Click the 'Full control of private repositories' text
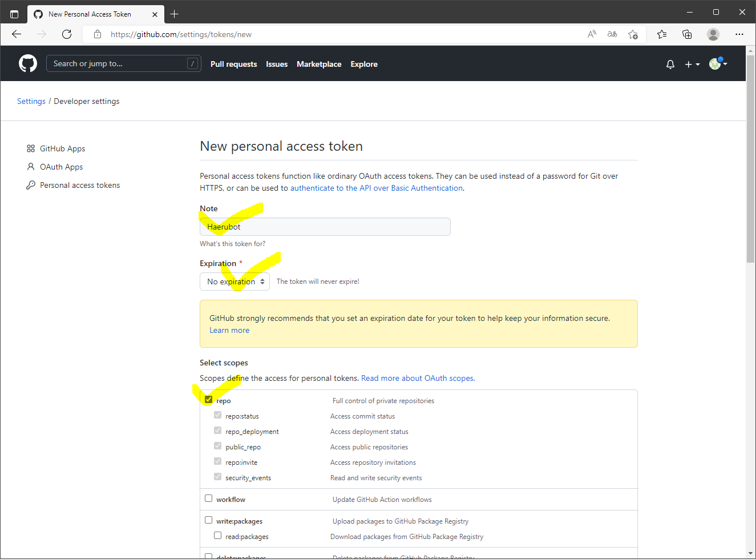 click(x=383, y=401)
